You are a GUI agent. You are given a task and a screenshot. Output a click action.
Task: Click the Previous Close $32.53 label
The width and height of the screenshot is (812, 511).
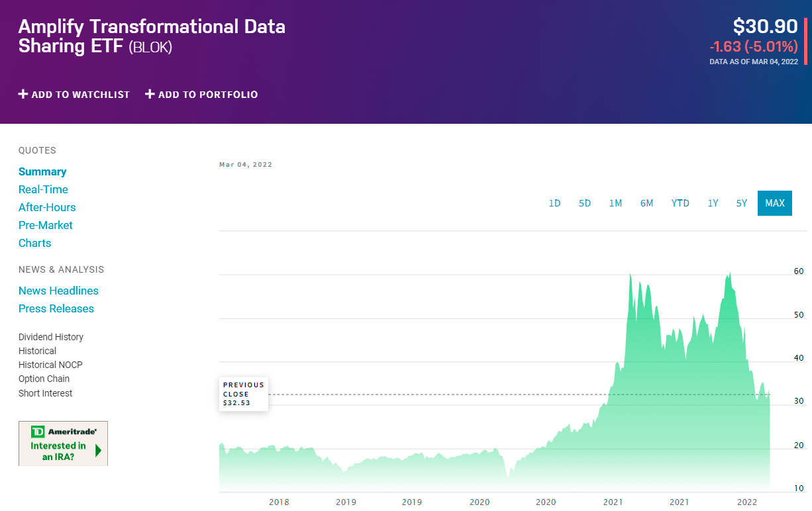244,394
